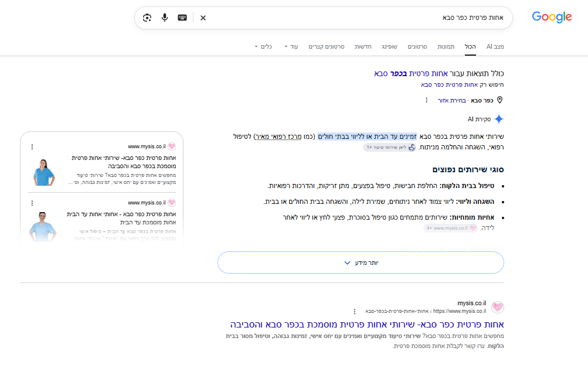This screenshot has height=365, width=588.
Task: Click the mysis.co.il site name in the result
Action: (x=472, y=303)
